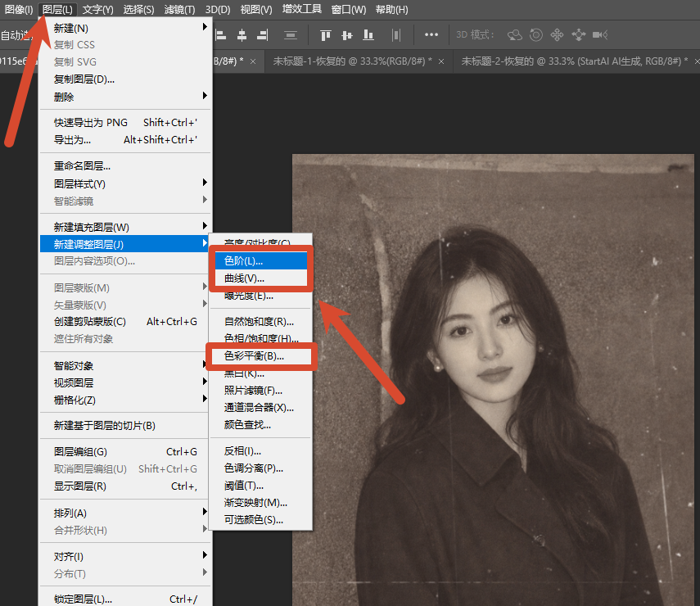This screenshot has width=700, height=606.
Task: Expand the 新建填充图层(W) submenu
Action: tap(124, 227)
